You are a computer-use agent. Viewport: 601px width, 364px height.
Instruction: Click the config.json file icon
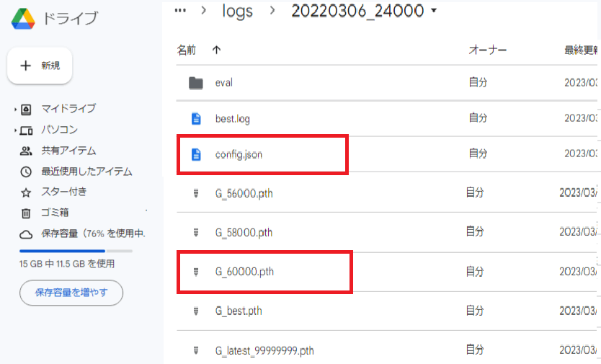(x=195, y=154)
